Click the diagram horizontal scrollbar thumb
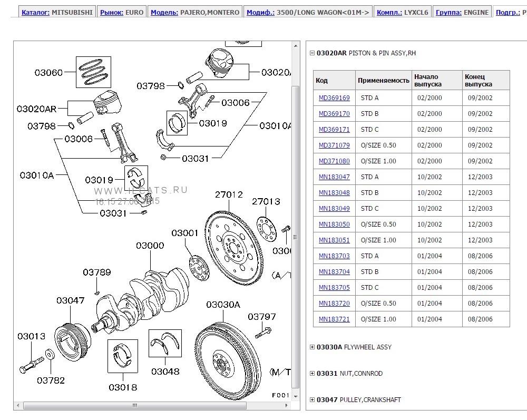 pyautogui.click(x=134, y=405)
